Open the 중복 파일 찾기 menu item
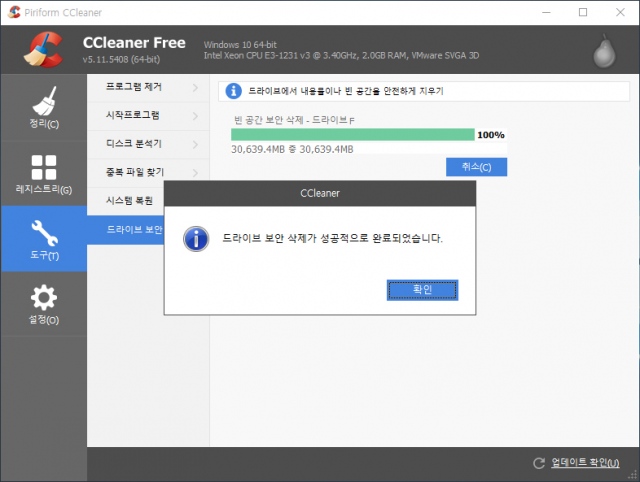 click(x=148, y=173)
